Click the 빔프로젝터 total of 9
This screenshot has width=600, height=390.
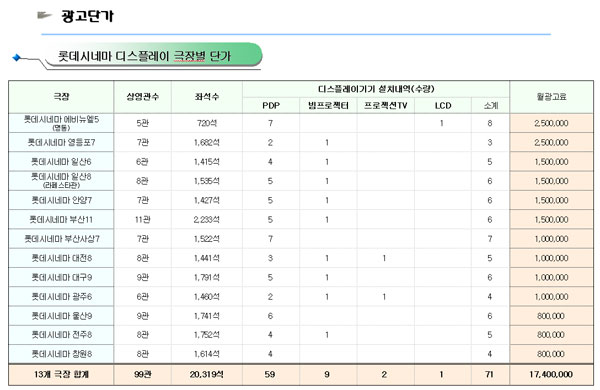pyautogui.click(x=327, y=374)
